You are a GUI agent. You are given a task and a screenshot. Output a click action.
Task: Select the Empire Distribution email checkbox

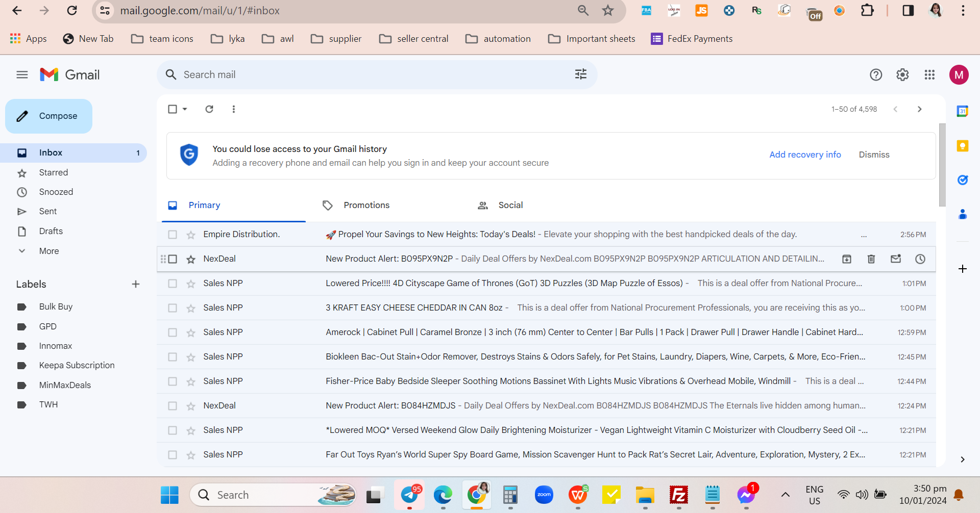point(173,235)
